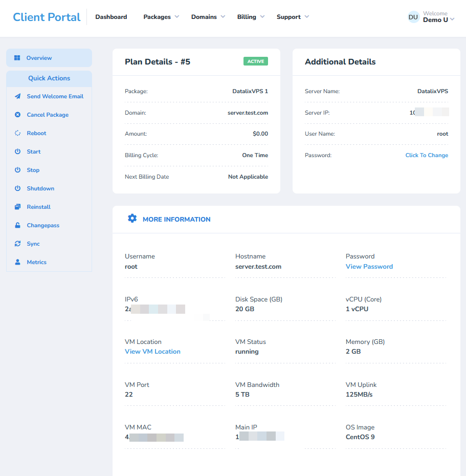Open the Support dropdown menu
The height and width of the screenshot is (476, 466).
click(x=293, y=17)
